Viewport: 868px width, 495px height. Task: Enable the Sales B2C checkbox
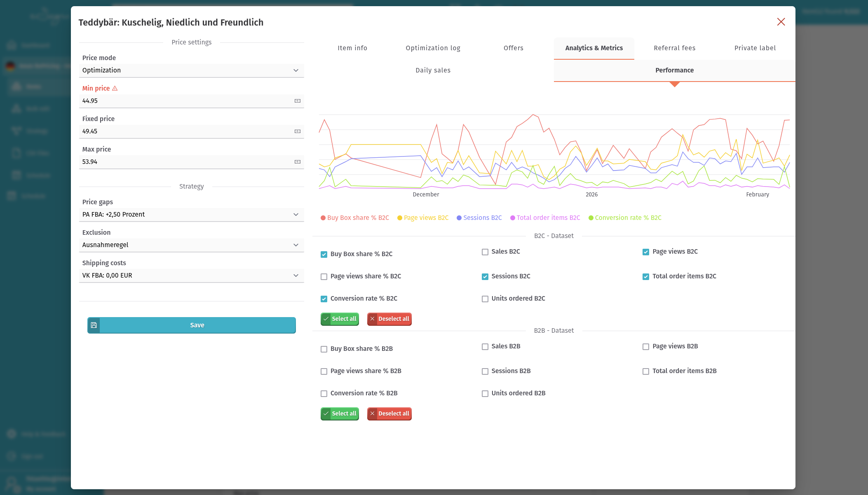pyautogui.click(x=485, y=252)
